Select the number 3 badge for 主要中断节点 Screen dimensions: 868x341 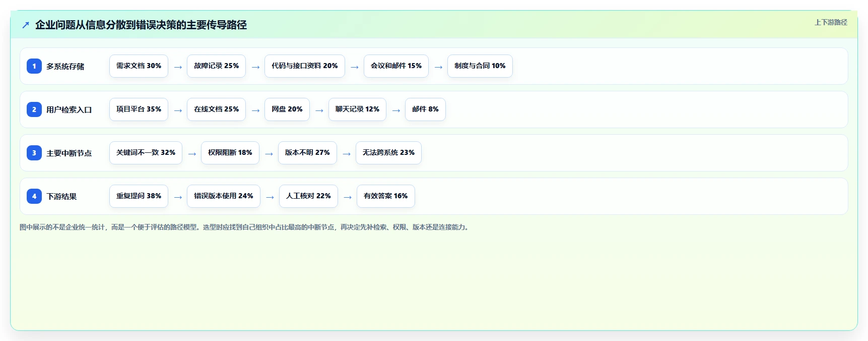(x=34, y=153)
